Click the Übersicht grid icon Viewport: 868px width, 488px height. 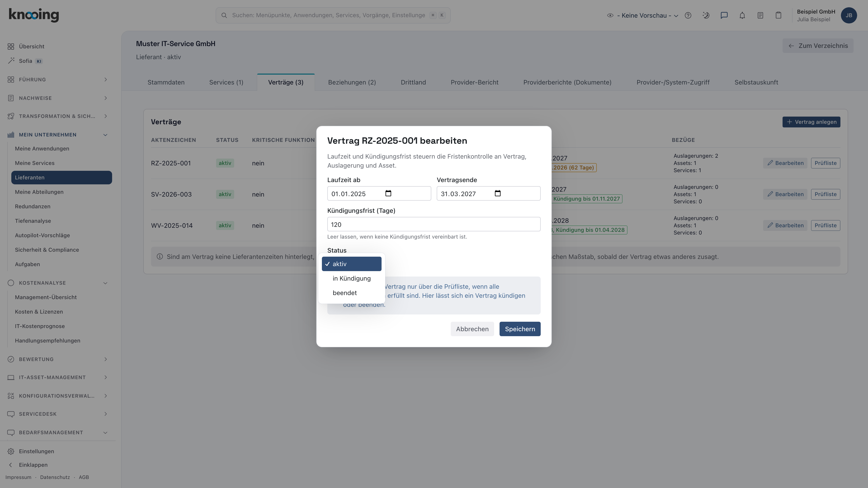[x=11, y=47]
